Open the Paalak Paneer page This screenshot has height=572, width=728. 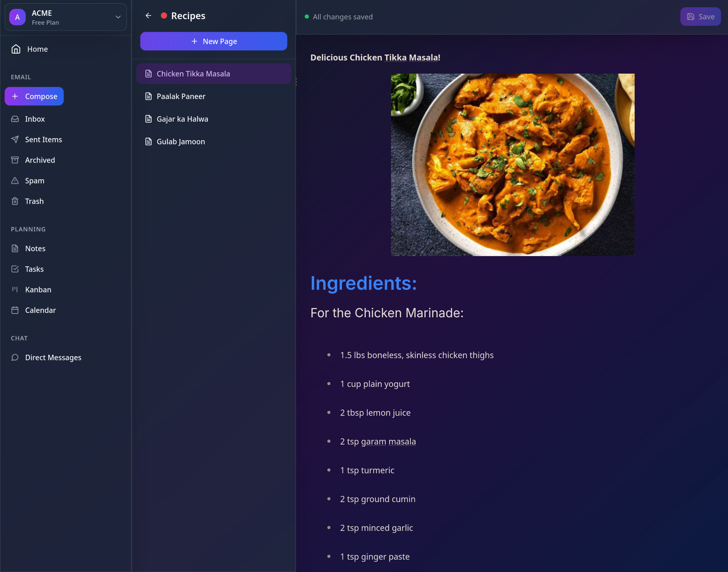pyautogui.click(x=181, y=96)
